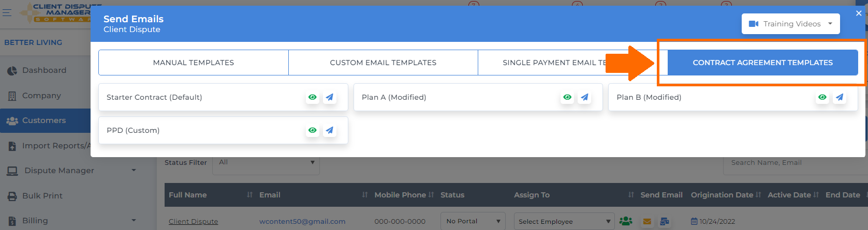Preview the Starter Contract (Default) template
868x230 pixels.
click(312, 97)
